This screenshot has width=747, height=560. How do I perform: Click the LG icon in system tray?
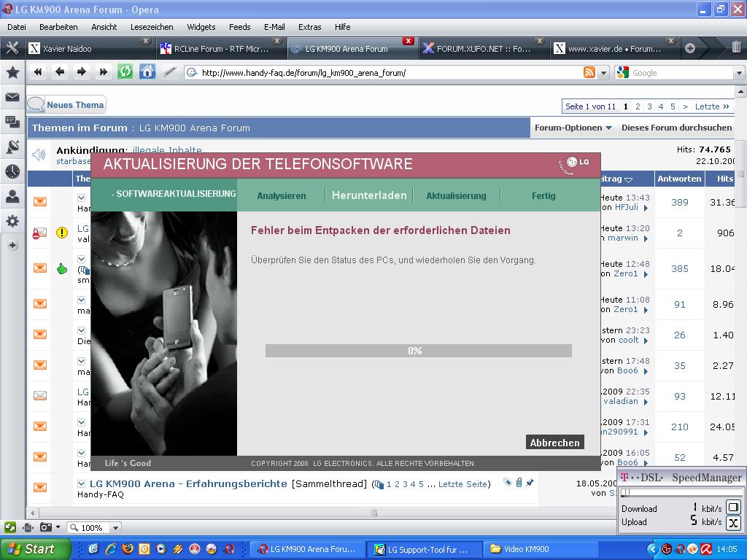pos(667,549)
